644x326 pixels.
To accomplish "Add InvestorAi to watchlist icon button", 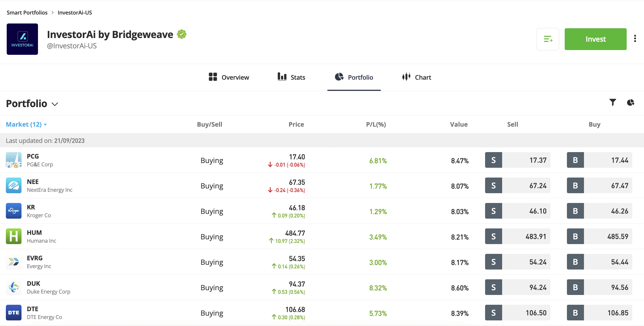I will point(548,39).
